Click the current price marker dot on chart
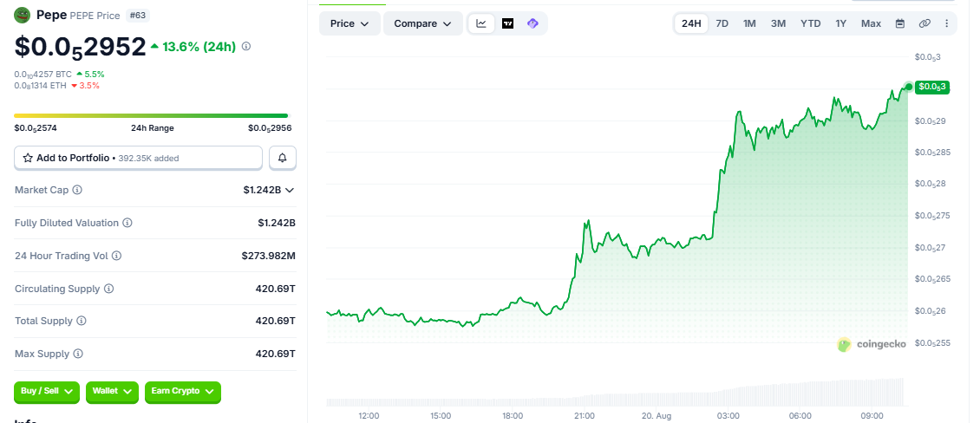The height and width of the screenshot is (423, 980). coord(908,86)
